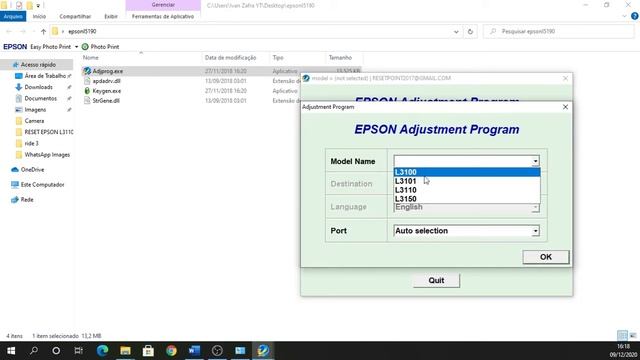Sort files by Tipo column
Viewport: 640px width, 360px height.
tap(278, 58)
